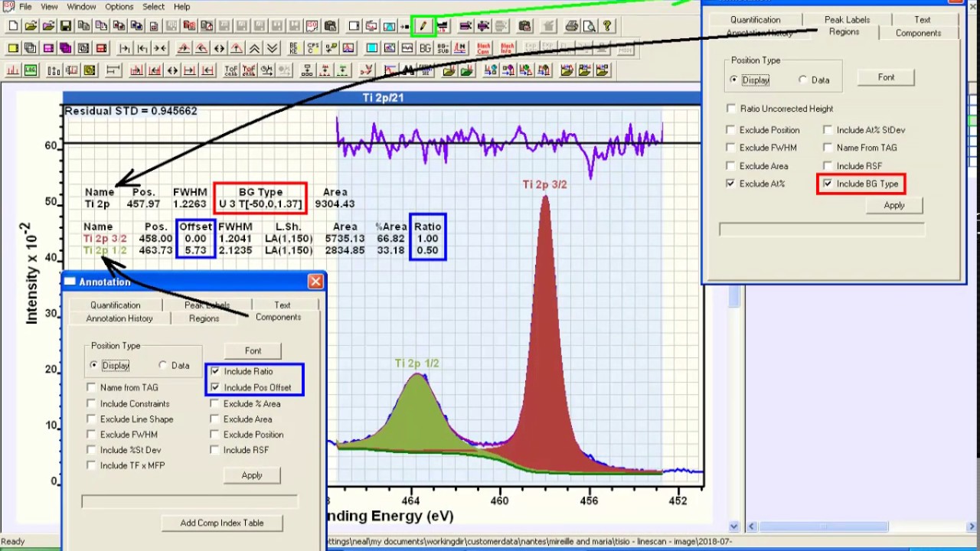
Task: Select Data radio in Regions dialog
Action: [802, 80]
